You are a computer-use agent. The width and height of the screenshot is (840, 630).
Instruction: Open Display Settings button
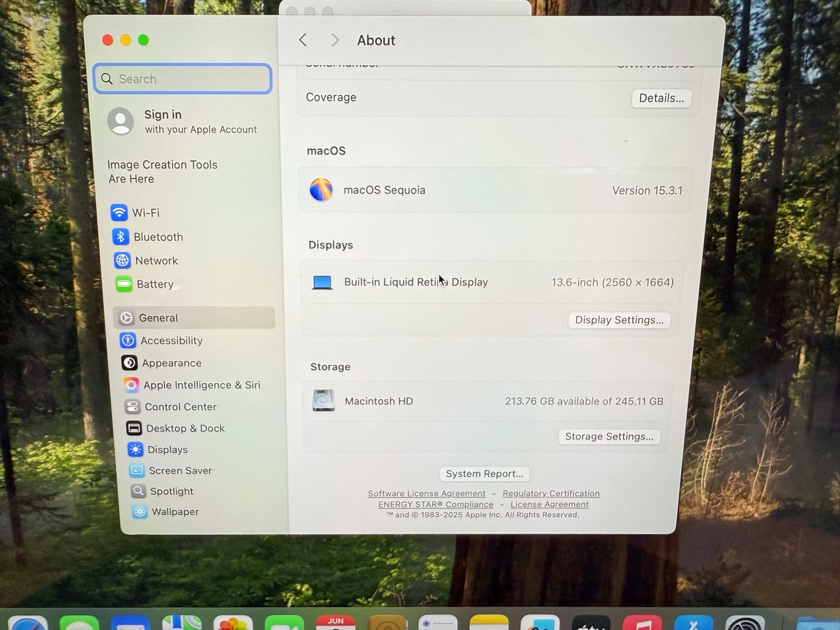point(619,320)
